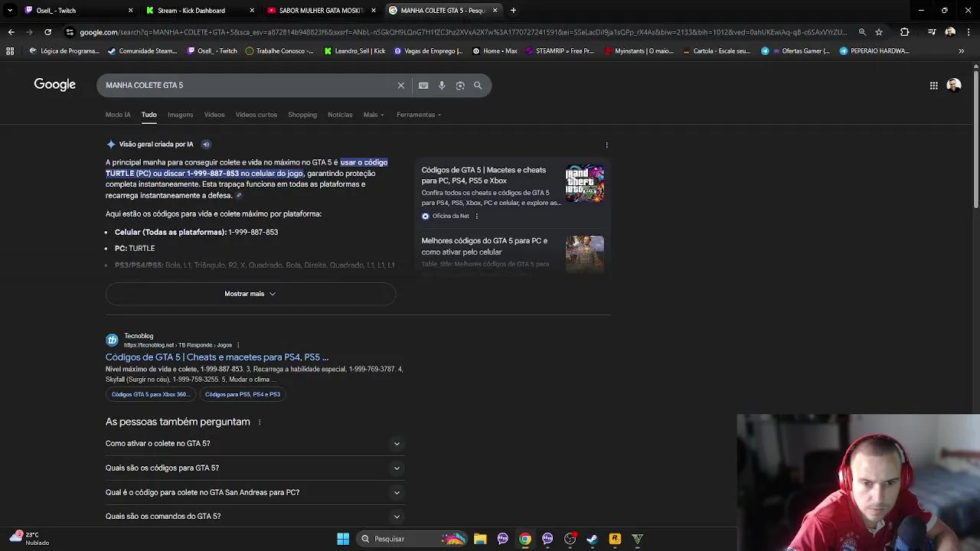Open Tecnoblog result three-dot menu

tap(239, 345)
